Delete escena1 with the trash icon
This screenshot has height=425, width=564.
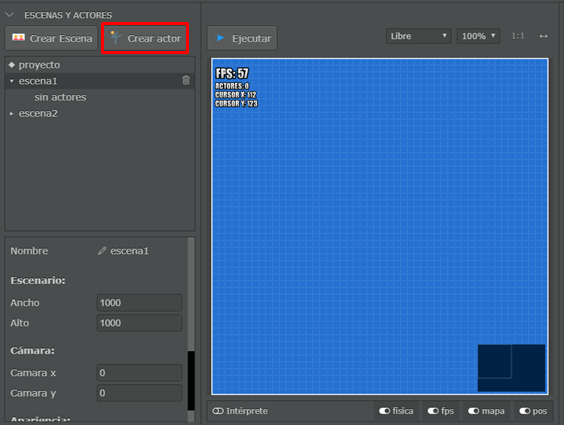click(186, 80)
